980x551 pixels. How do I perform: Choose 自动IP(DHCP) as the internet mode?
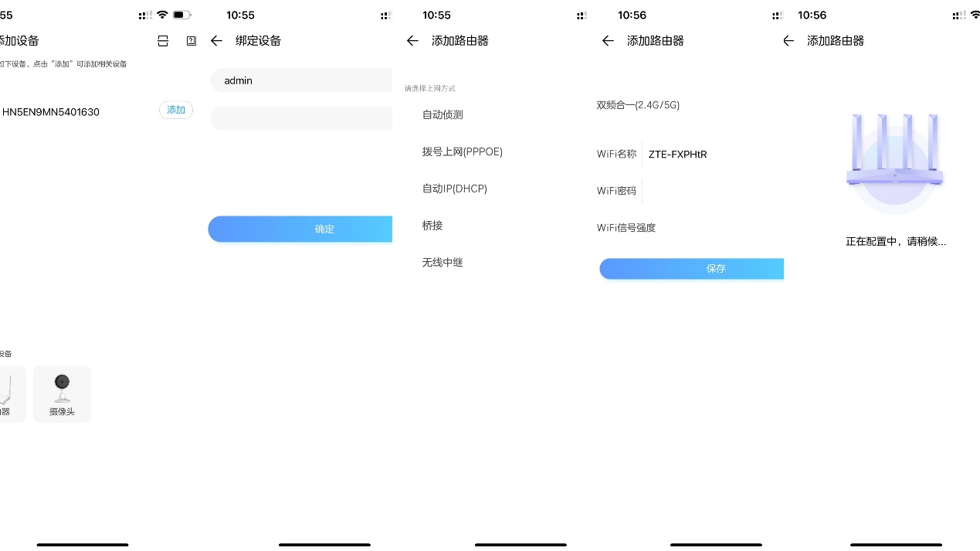coord(455,189)
